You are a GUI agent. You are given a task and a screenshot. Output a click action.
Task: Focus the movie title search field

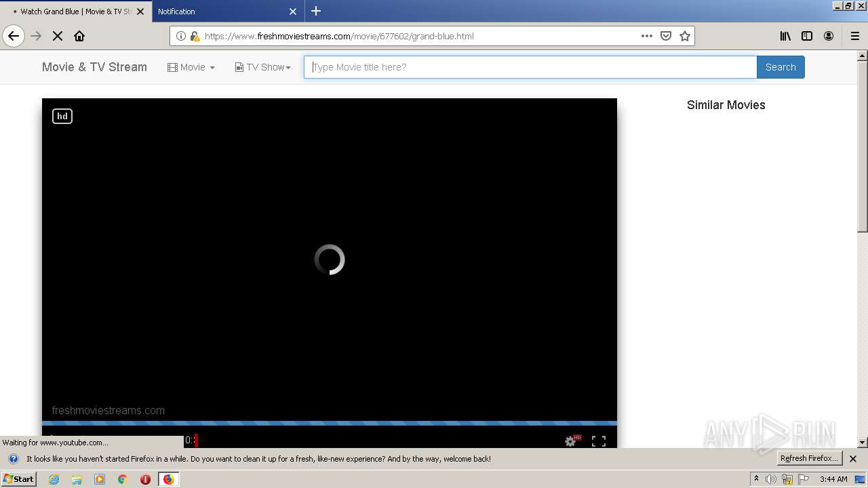tap(530, 67)
